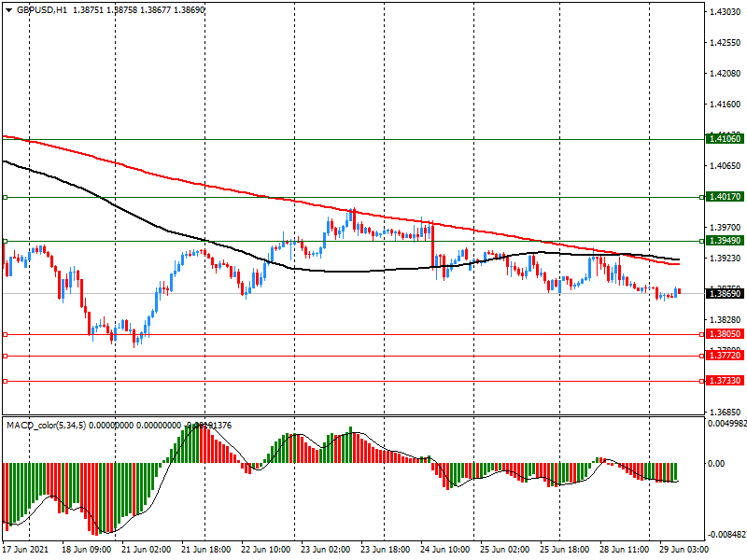Click the GBPUSD,H1 chart symbol title
Image resolution: width=747 pixels, height=560 pixels.
tap(42, 10)
